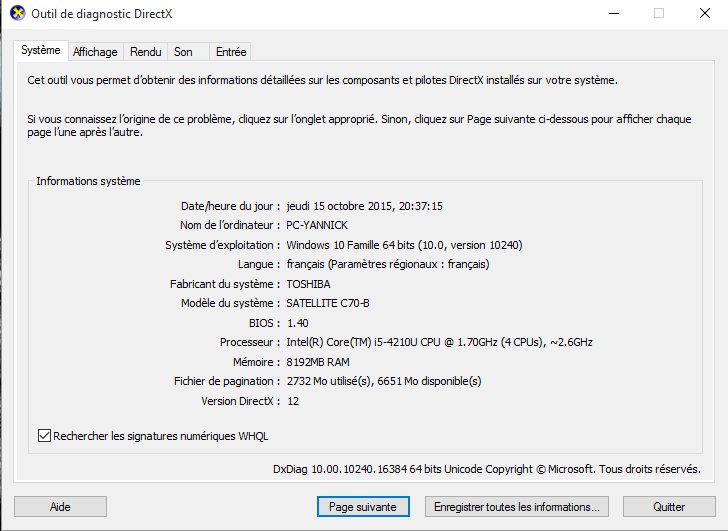Click the Page suivante button
The height and width of the screenshot is (531, 728).
click(x=363, y=506)
